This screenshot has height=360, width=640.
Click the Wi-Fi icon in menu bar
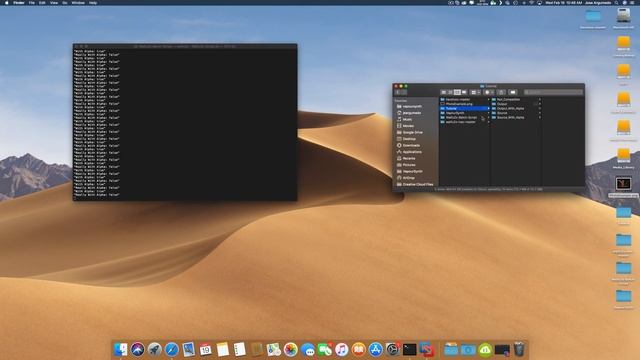(x=531, y=2)
